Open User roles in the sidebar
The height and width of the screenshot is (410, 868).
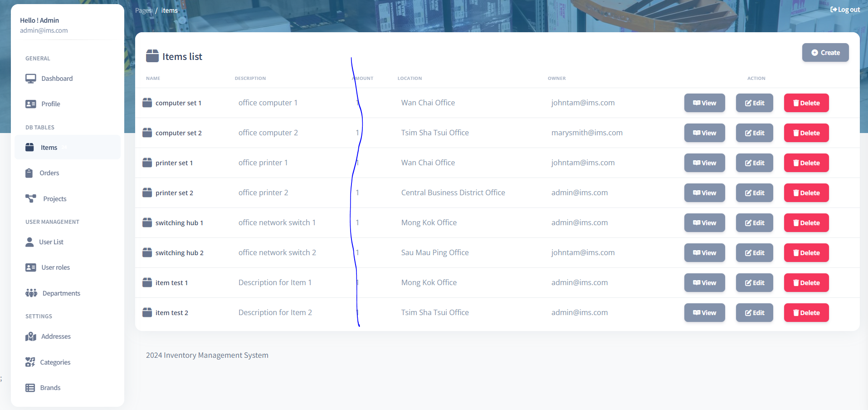coord(55,267)
